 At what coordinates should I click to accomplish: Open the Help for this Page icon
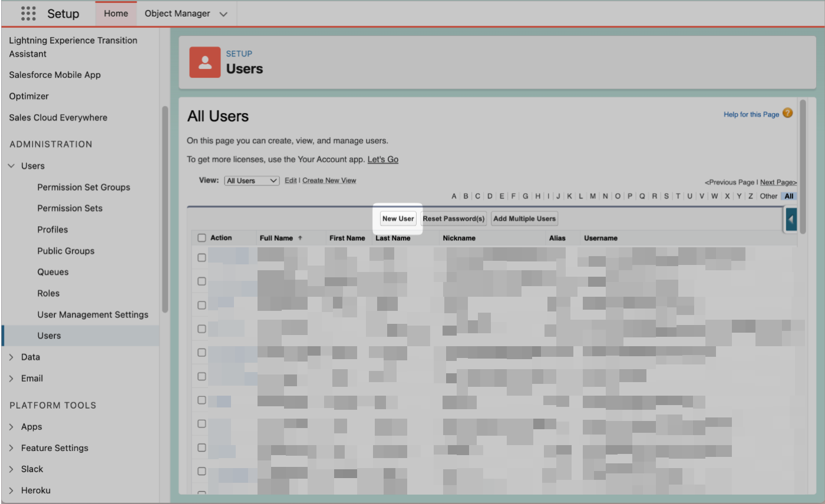tap(788, 114)
